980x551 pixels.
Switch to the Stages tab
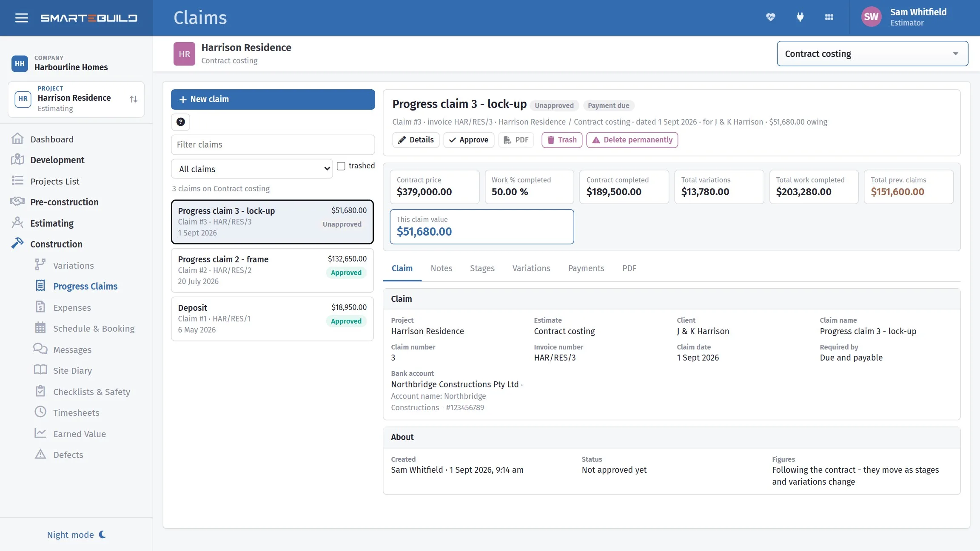(482, 268)
